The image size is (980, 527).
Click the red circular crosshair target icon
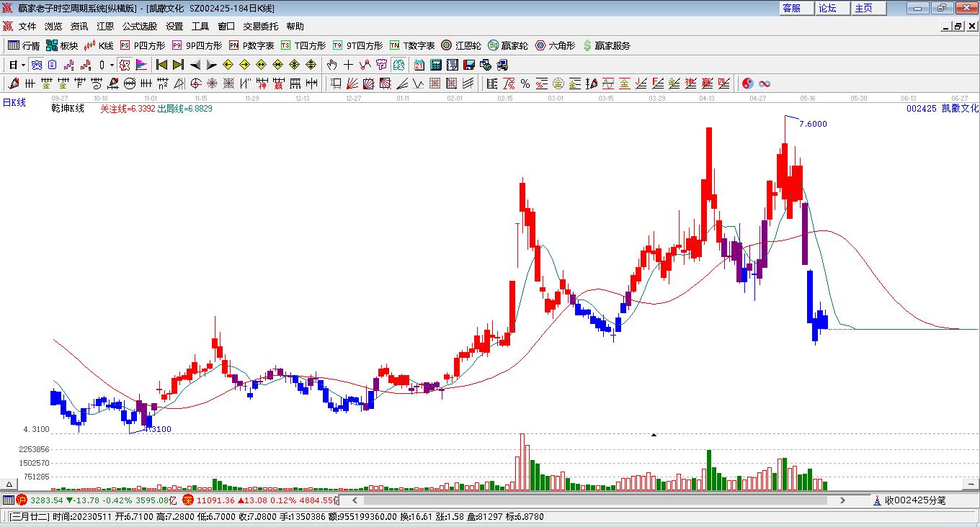196,84
